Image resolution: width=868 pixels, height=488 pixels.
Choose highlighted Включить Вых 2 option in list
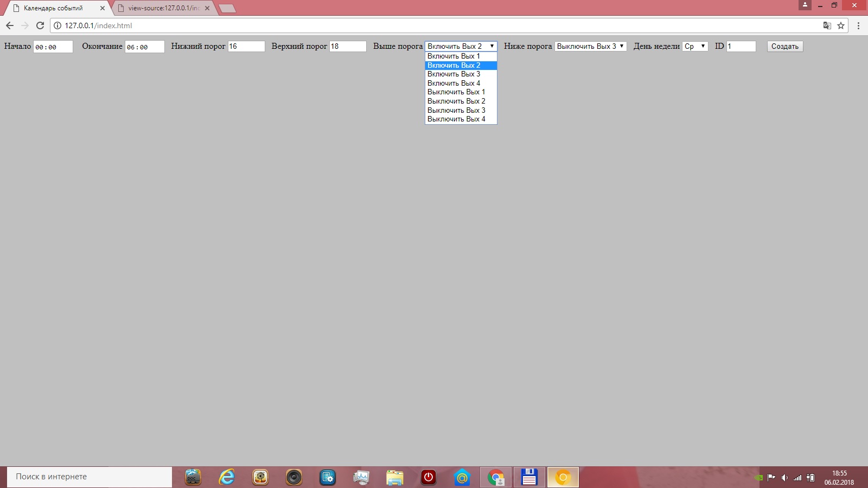pyautogui.click(x=461, y=65)
